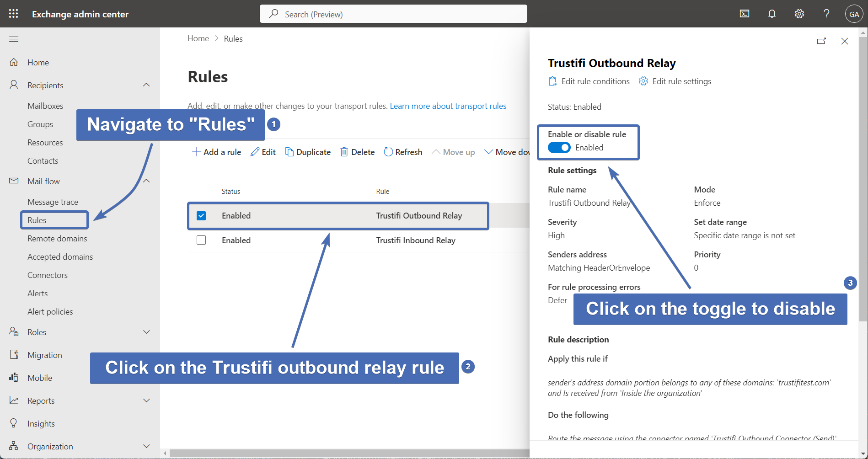
Task: Open the notifications bell
Action: [x=772, y=14]
